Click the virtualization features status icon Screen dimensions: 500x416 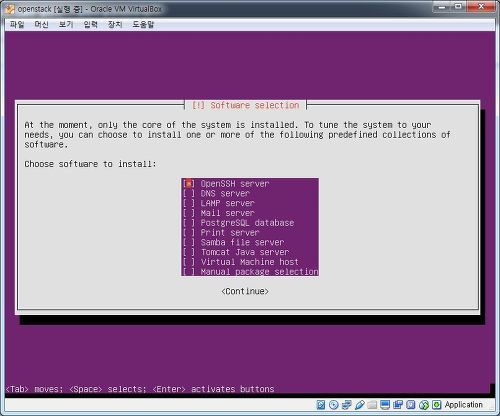click(411, 405)
